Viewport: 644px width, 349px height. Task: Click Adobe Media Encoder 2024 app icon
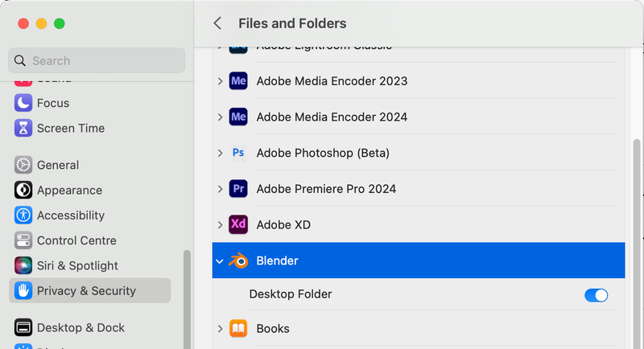pyautogui.click(x=238, y=117)
